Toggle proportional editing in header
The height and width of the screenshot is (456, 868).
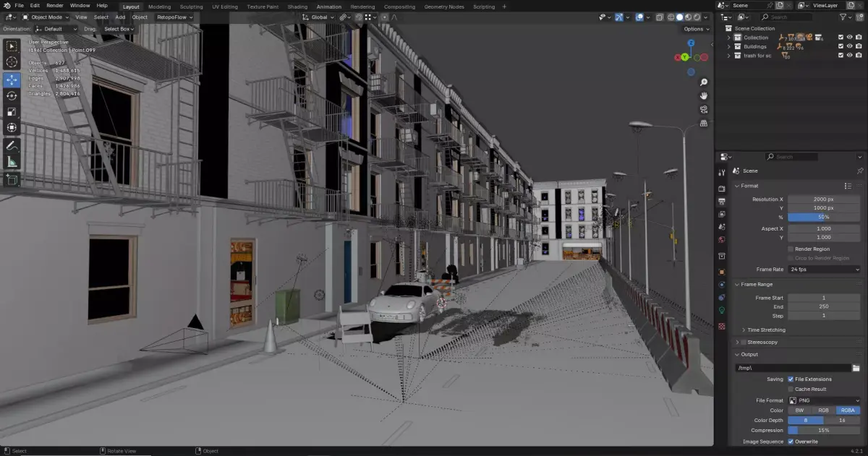point(386,17)
